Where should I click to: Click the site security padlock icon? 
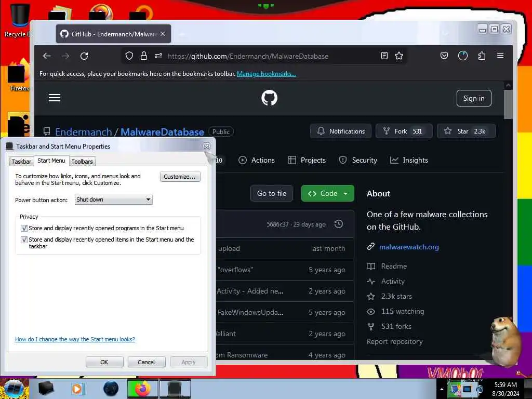pyautogui.click(x=144, y=56)
